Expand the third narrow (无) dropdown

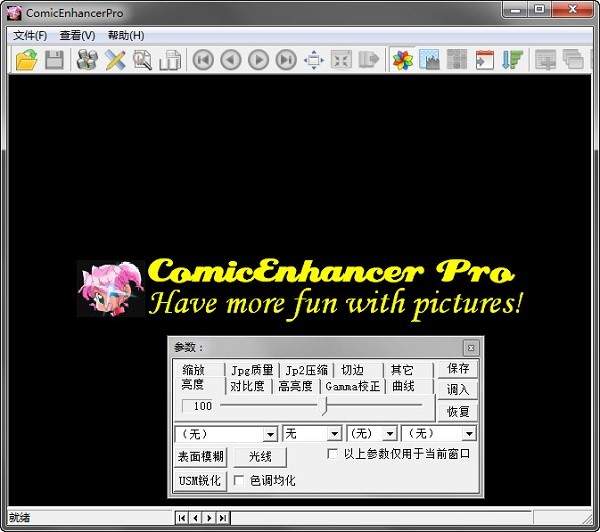[390, 434]
